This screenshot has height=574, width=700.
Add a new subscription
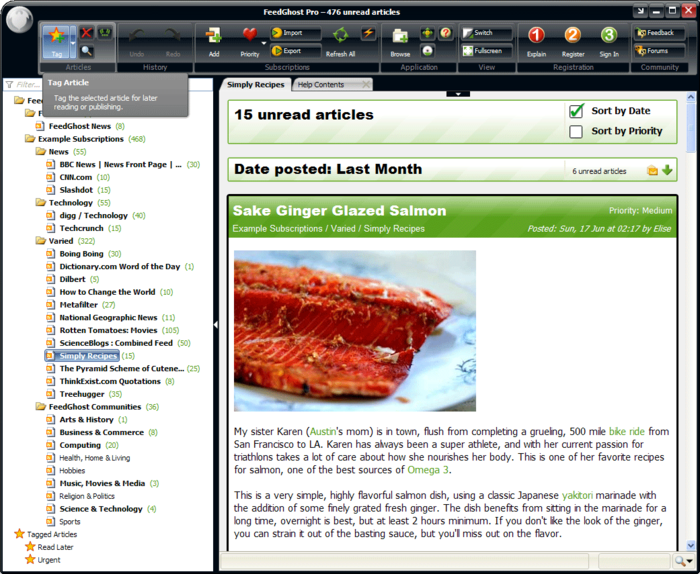tap(214, 41)
